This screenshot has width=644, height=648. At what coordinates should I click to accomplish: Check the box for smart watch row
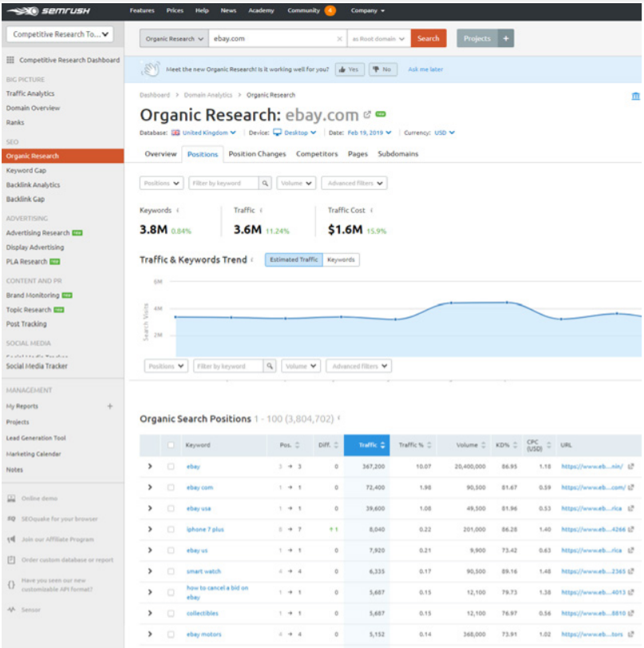171,571
